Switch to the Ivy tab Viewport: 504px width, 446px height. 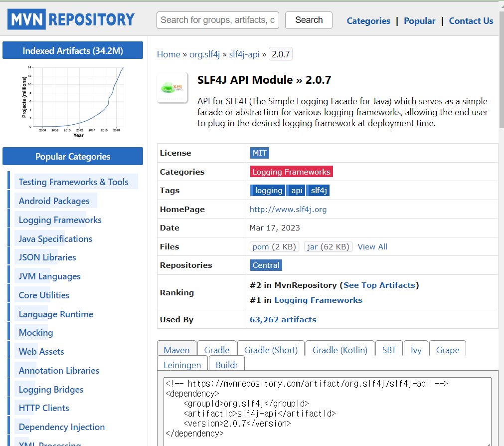click(416, 349)
